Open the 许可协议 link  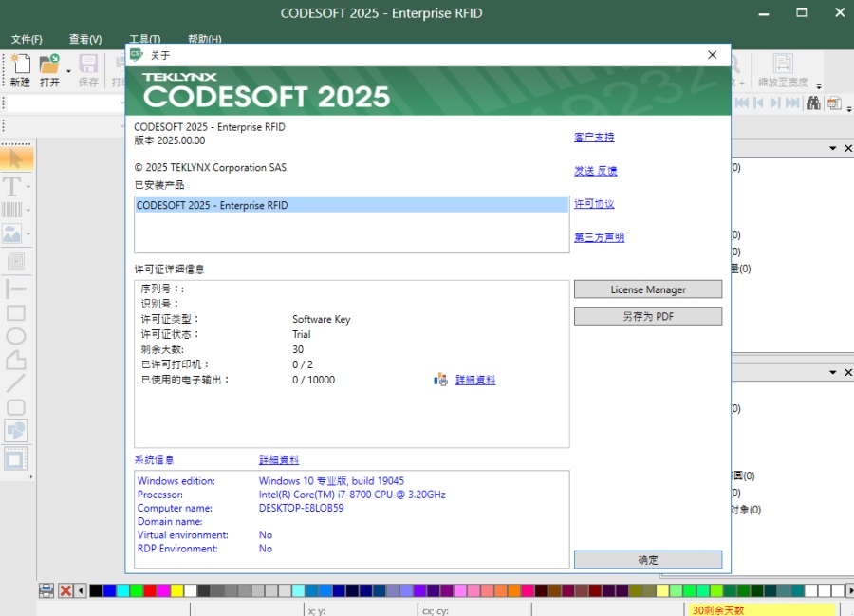pyautogui.click(x=594, y=204)
